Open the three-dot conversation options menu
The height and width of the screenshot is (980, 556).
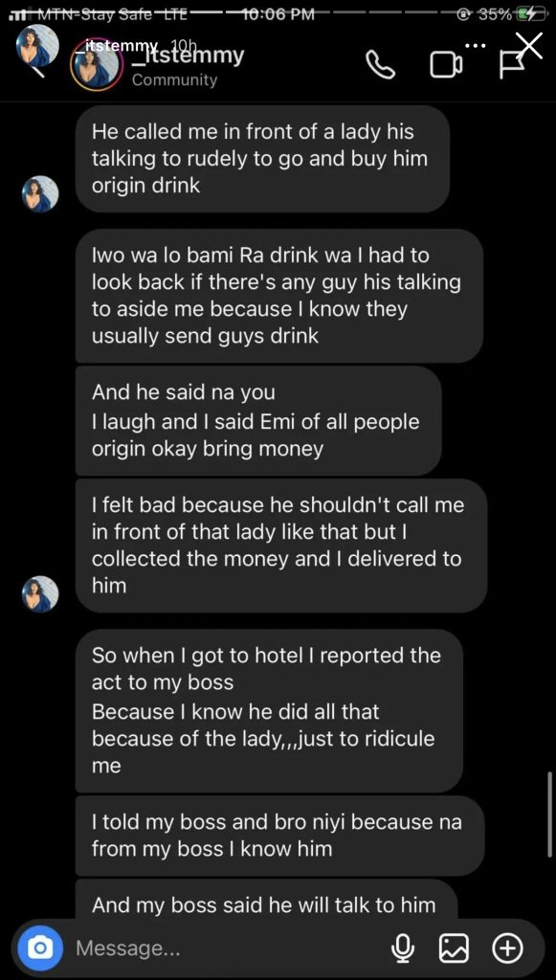[476, 46]
